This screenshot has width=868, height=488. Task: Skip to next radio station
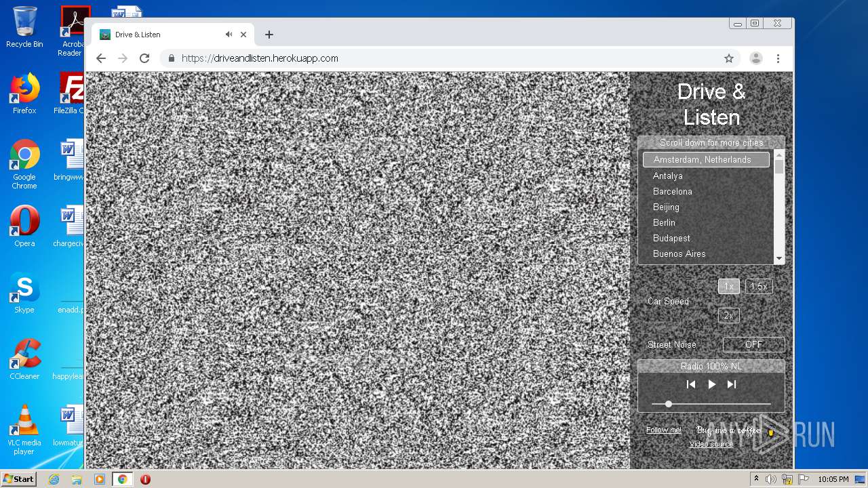732,384
